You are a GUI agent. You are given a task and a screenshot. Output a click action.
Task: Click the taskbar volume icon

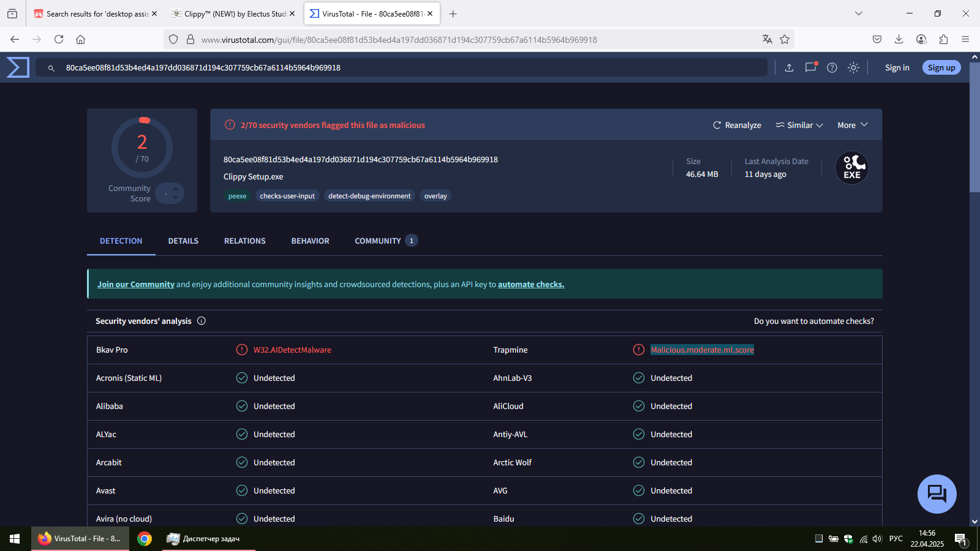pyautogui.click(x=877, y=539)
